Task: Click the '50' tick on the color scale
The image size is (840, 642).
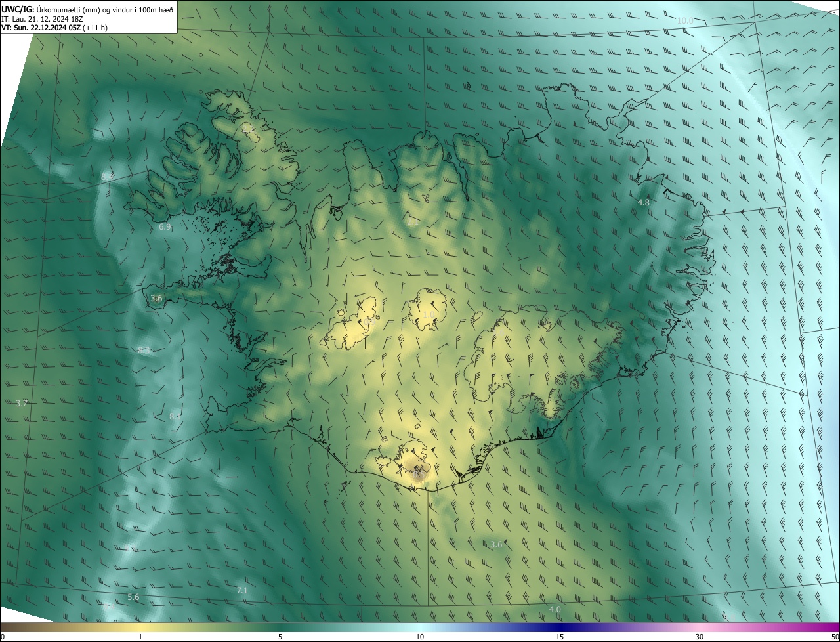Action: coord(834,637)
